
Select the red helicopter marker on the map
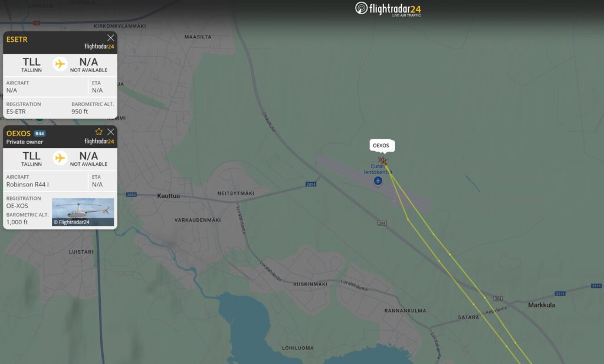coord(383,160)
